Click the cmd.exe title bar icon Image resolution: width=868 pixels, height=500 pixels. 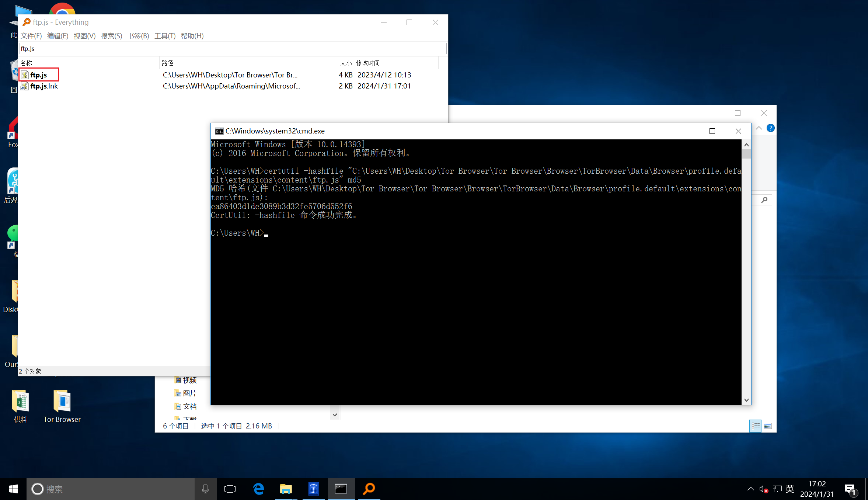pyautogui.click(x=219, y=131)
